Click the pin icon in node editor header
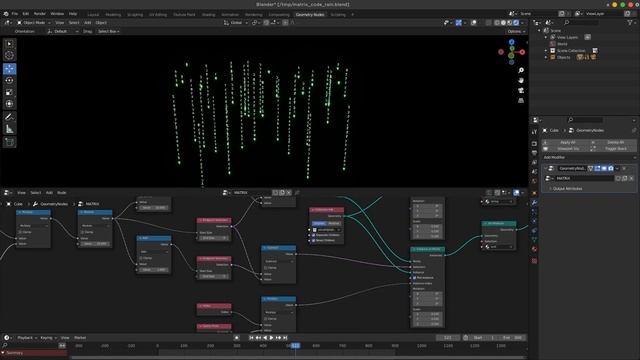640x360 pixels. click(x=297, y=193)
